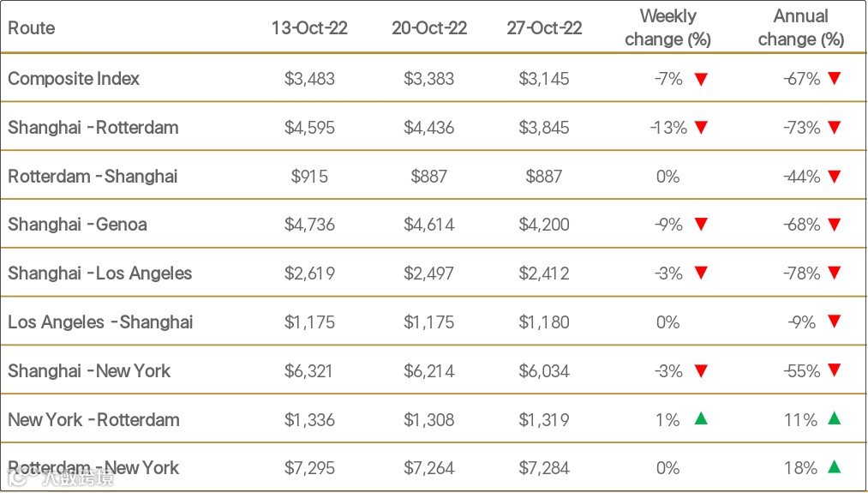Click the Weekly change (%) column header
Viewport: 868px width, 493px height.
(667, 27)
